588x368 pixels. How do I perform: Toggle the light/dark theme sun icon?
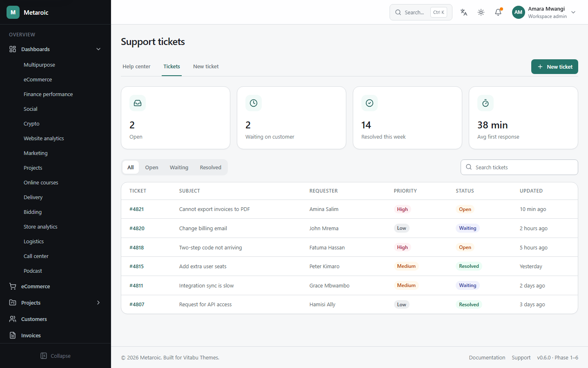point(481,12)
